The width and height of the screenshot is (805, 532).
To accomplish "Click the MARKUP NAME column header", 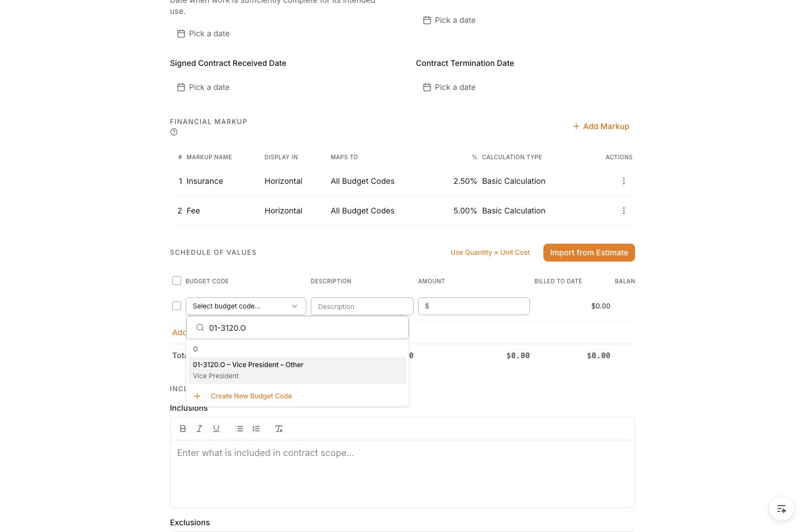I will coord(209,157).
